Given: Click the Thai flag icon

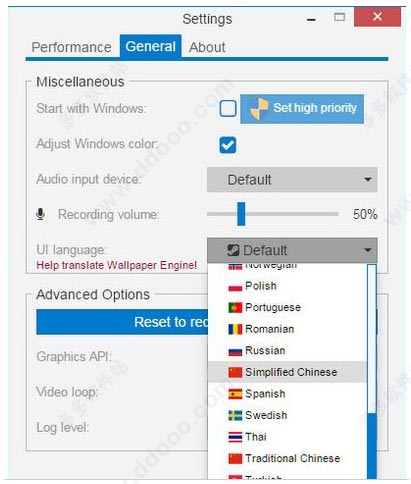Looking at the screenshot, I should pyautogui.click(x=235, y=437).
